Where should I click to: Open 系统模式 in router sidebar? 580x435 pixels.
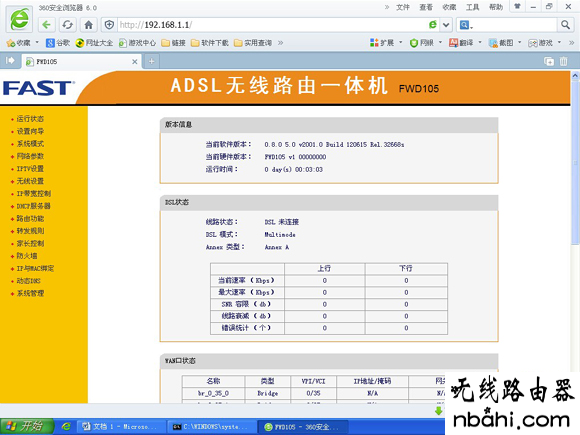point(30,144)
